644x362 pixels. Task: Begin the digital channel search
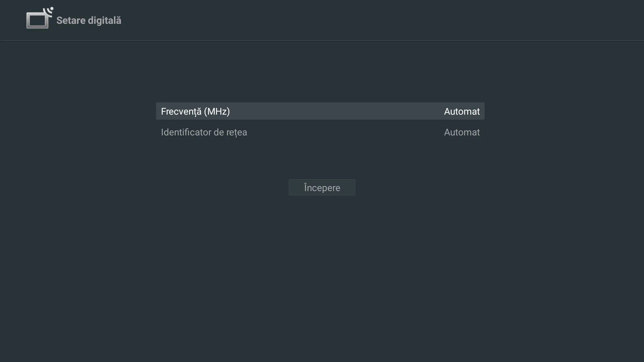[x=322, y=187]
